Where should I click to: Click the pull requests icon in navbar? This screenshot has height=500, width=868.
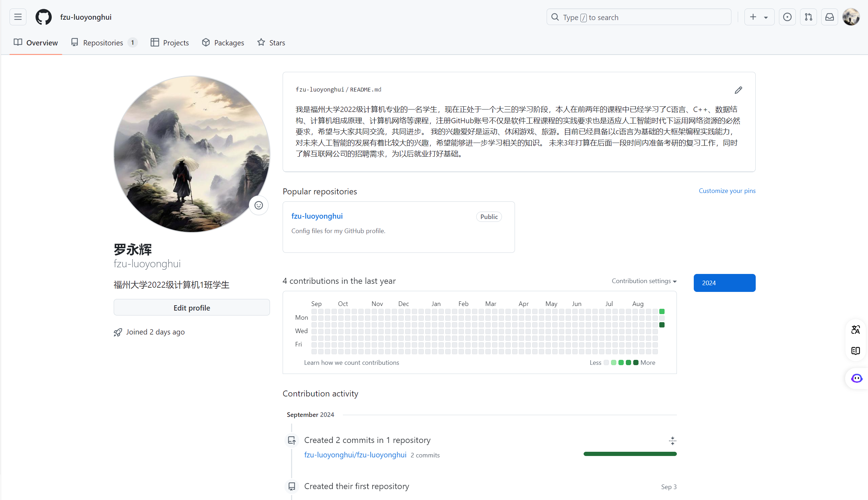[809, 17]
